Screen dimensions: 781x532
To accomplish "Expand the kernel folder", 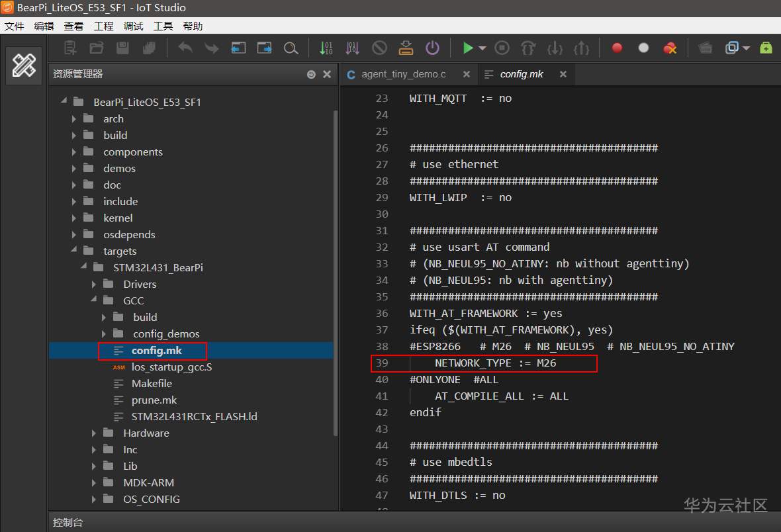I will tap(73, 218).
